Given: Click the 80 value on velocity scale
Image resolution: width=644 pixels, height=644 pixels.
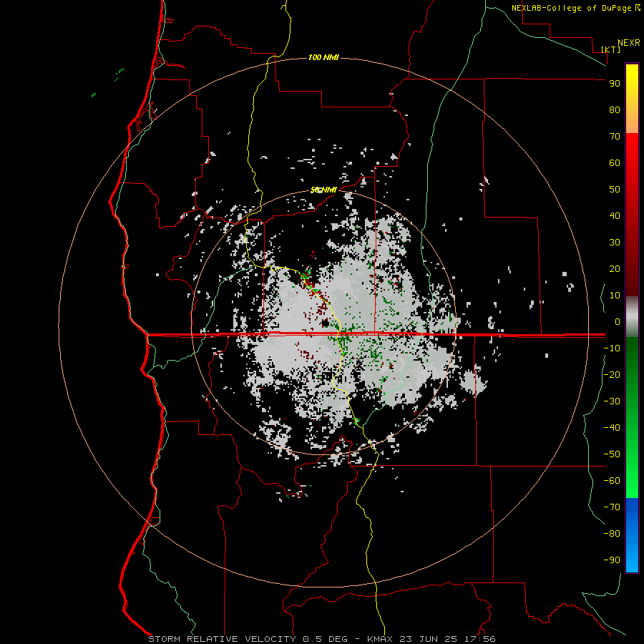Looking at the screenshot, I should point(615,109).
